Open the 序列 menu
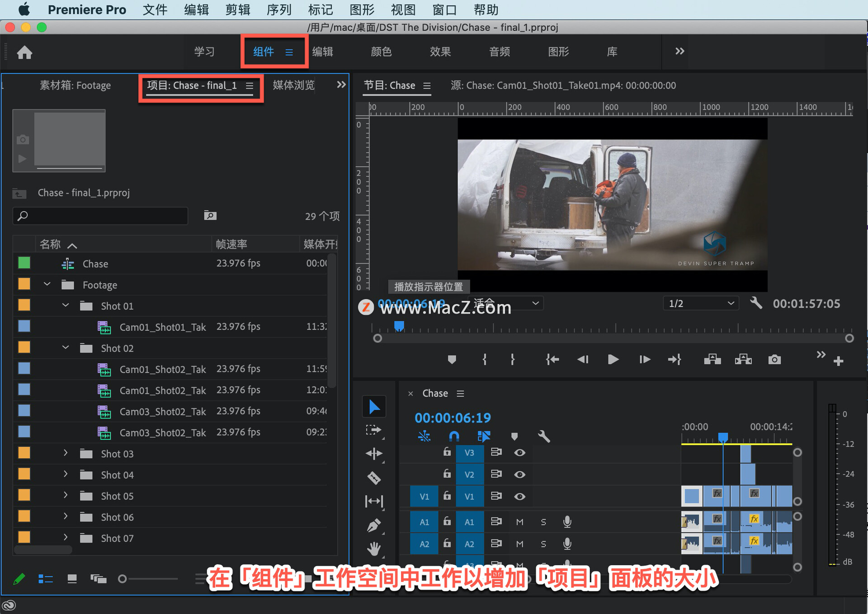Image resolution: width=868 pixels, height=614 pixels. pyautogui.click(x=279, y=9)
